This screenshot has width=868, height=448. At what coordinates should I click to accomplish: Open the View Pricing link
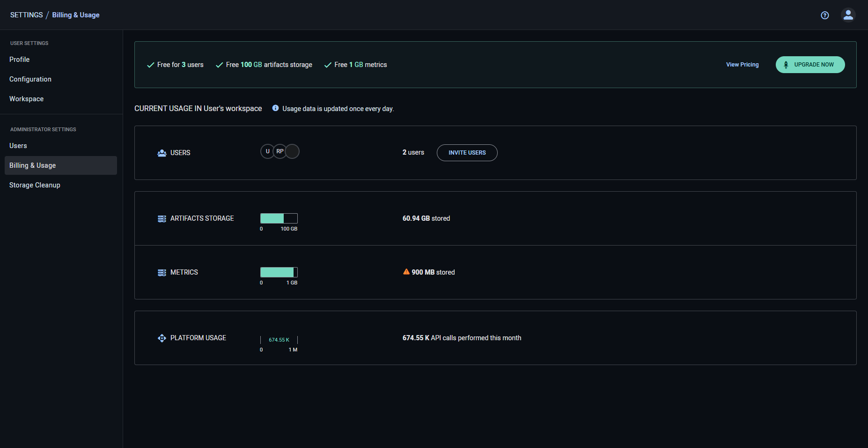(742, 65)
